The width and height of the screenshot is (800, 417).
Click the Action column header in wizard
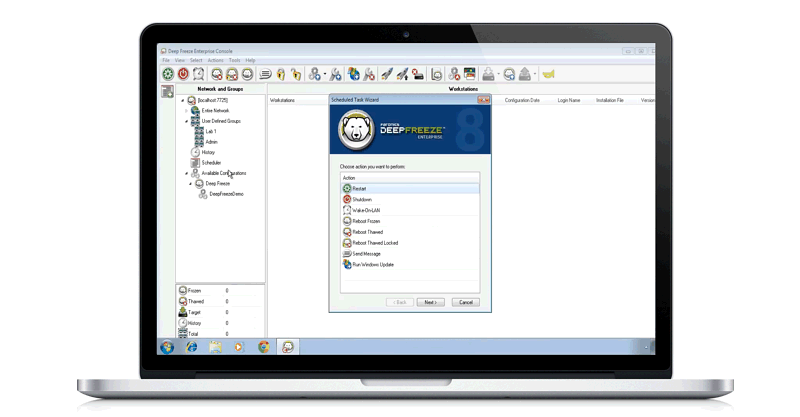[410, 178]
